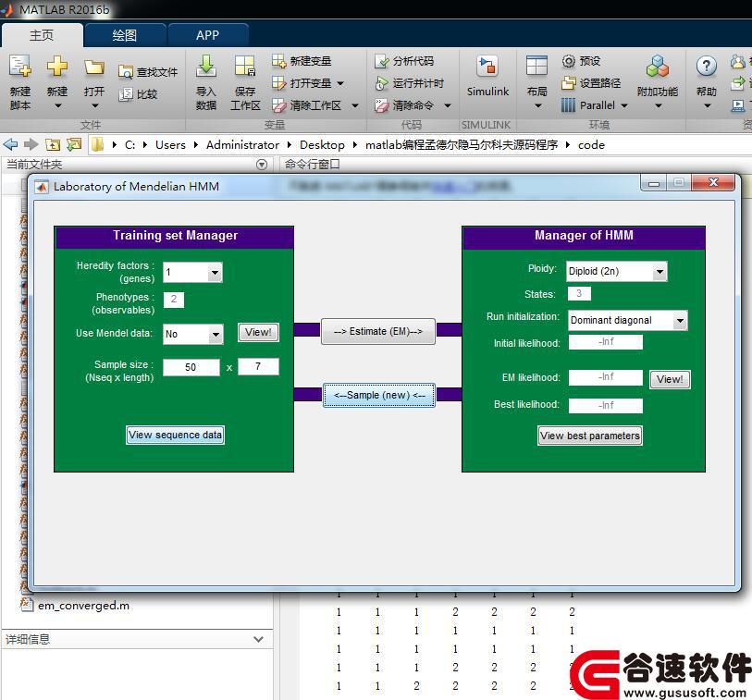Click the yellow plus New (新建) icon
The height and width of the screenshot is (700, 752).
pyautogui.click(x=57, y=67)
